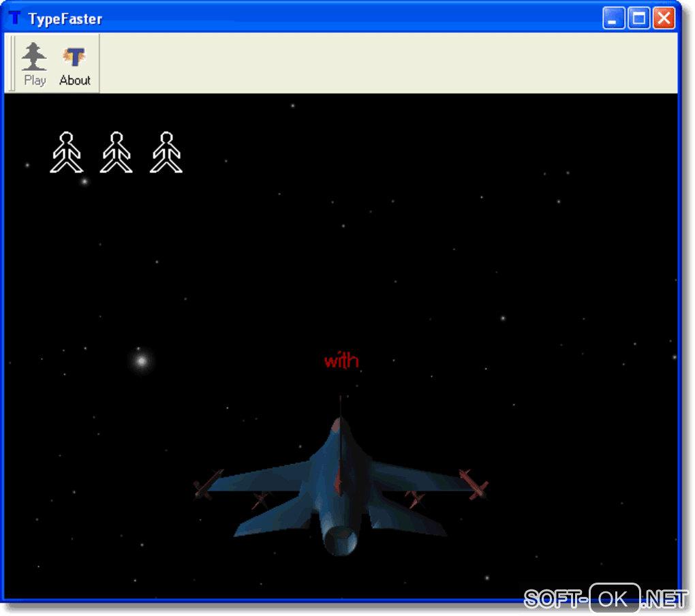
Task: Maximize the TypeFaster window
Action: point(638,18)
